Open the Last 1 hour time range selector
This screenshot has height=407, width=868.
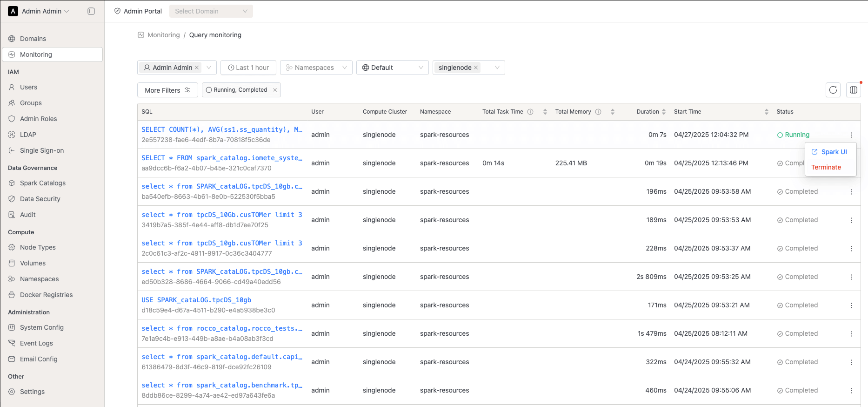click(248, 68)
